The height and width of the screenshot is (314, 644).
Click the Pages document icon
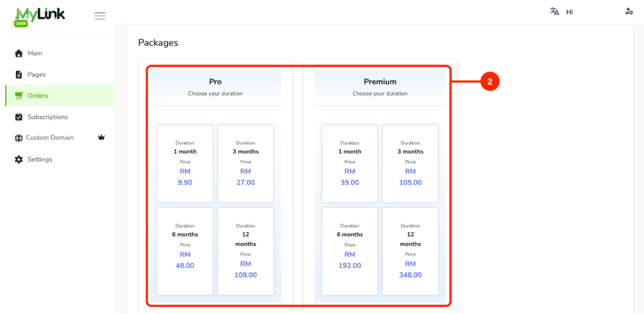coord(19,74)
